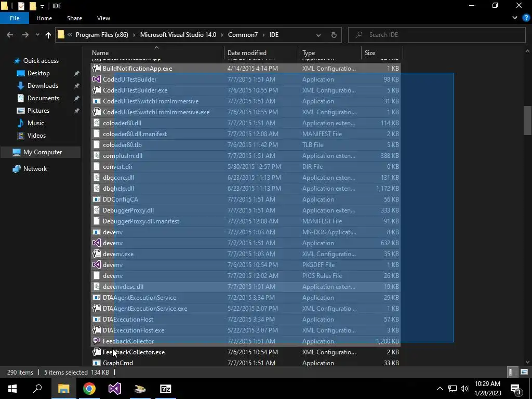Open Visual Studio from the taskbar

click(115, 389)
